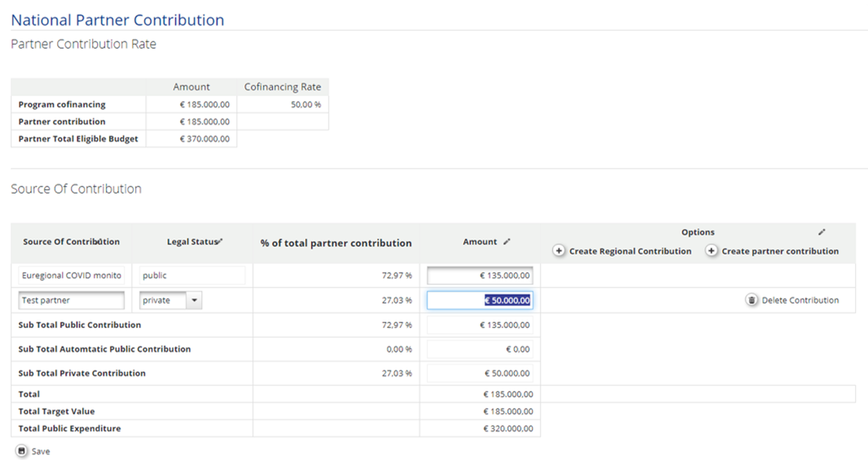
Task: Click the plus icon for Create partner contribution
Action: point(712,251)
